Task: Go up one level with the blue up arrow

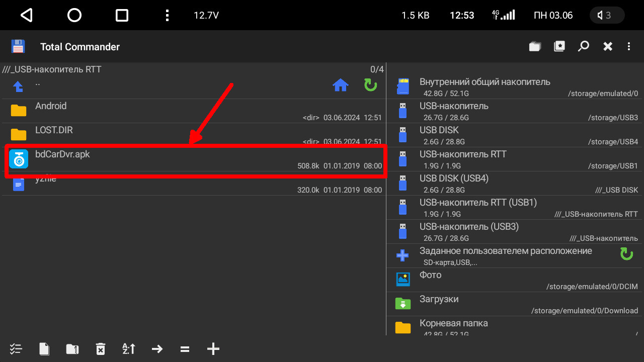Action: pos(18,86)
